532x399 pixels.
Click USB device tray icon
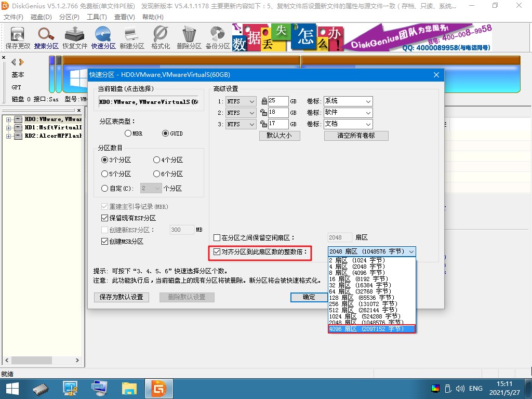tap(448, 389)
